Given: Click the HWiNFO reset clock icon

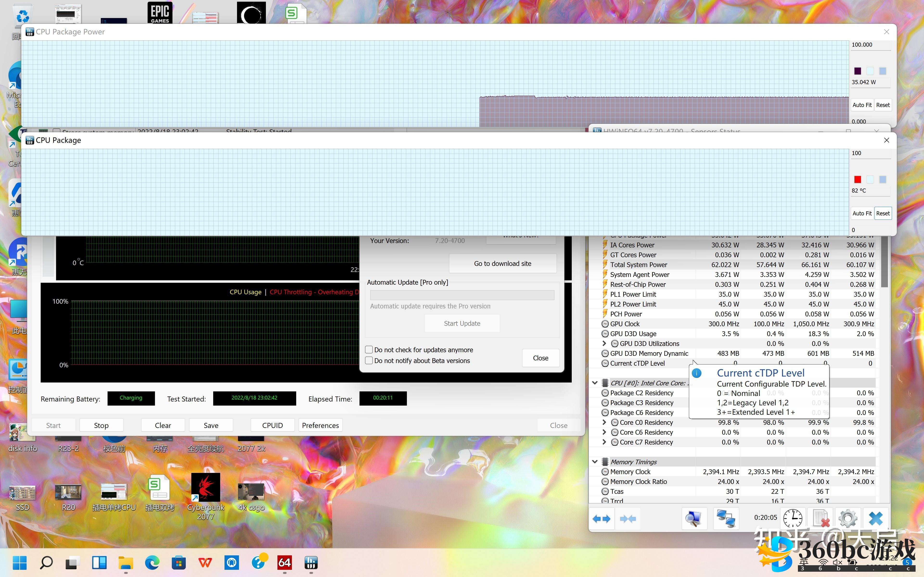Looking at the screenshot, I should click(x=793, y=519).
